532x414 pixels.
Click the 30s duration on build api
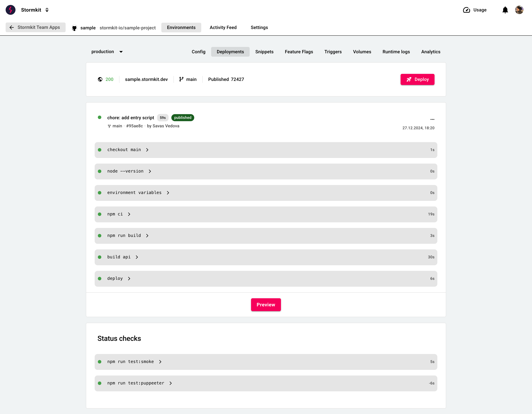[x=431, y=257]
